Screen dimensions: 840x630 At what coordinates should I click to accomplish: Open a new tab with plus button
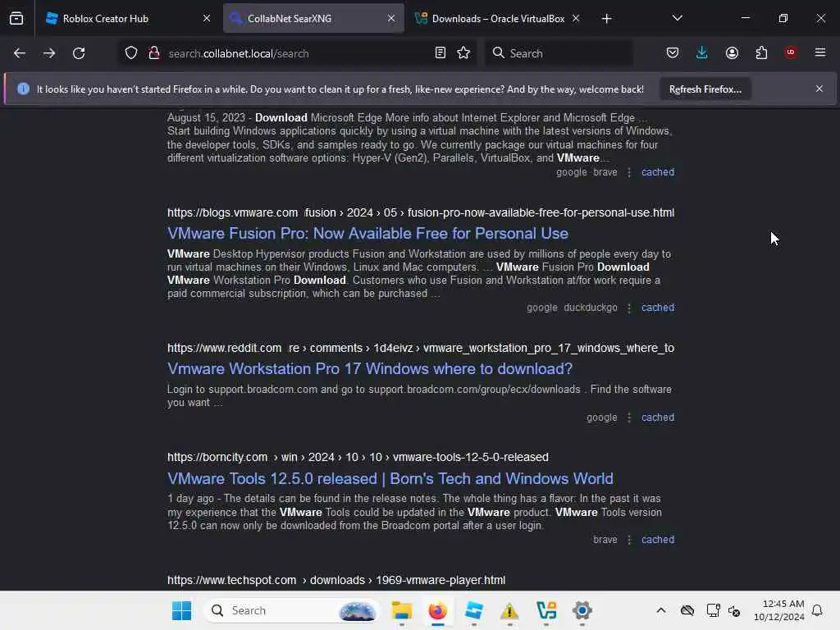tap(606, 19)
